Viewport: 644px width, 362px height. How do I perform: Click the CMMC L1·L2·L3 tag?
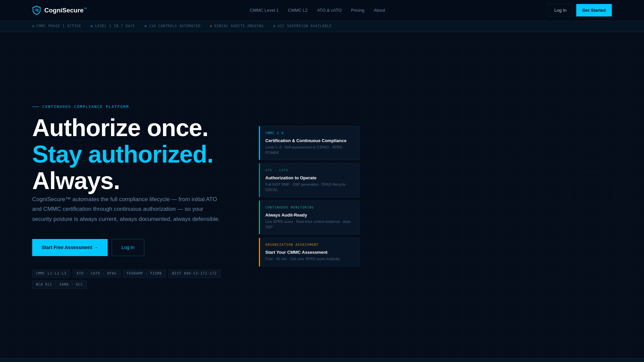point(51,274)
